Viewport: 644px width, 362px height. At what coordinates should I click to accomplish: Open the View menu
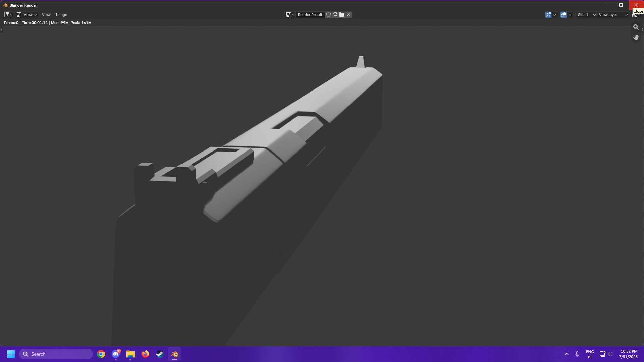click(x=46, y=15)
